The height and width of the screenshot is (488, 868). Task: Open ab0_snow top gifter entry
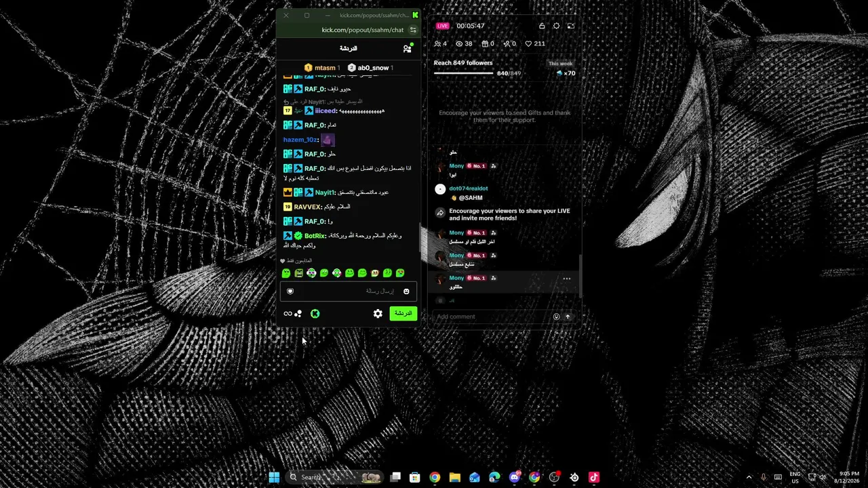coord(370,68)
